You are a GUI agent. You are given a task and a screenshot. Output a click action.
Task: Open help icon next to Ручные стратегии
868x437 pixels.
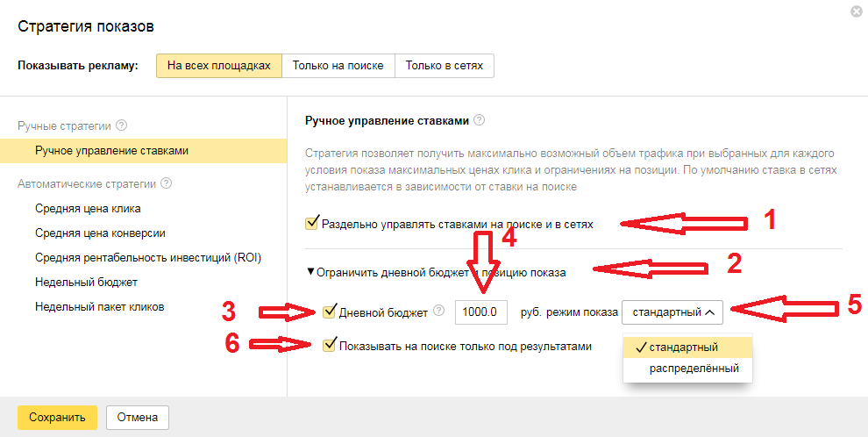(122, 125)
